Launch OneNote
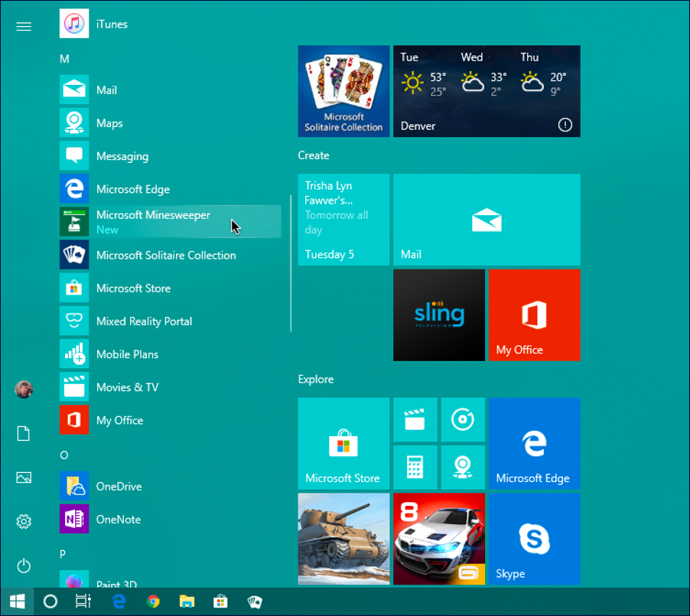 point(171,519)
